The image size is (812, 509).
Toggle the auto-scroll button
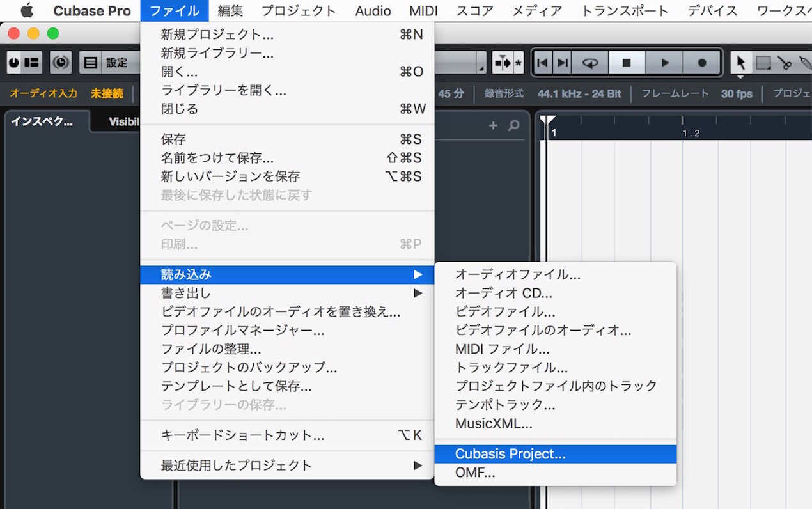point(503,63)
